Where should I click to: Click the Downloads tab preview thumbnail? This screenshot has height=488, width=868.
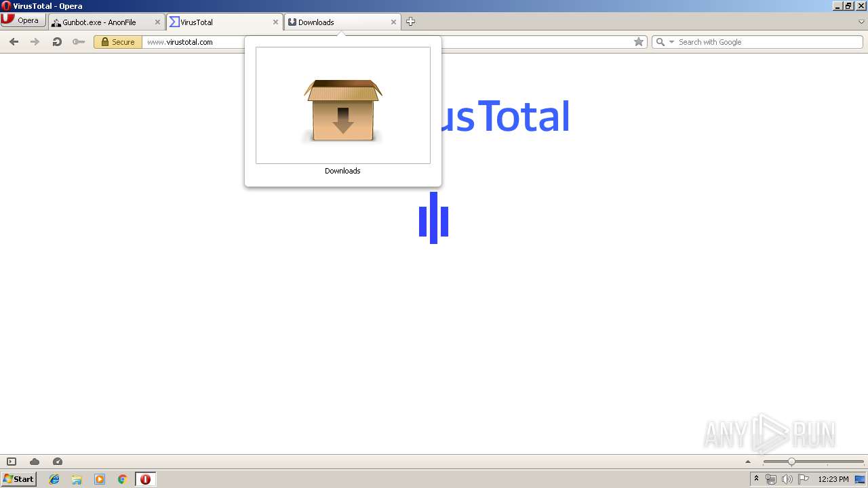(x=343, y=105)
